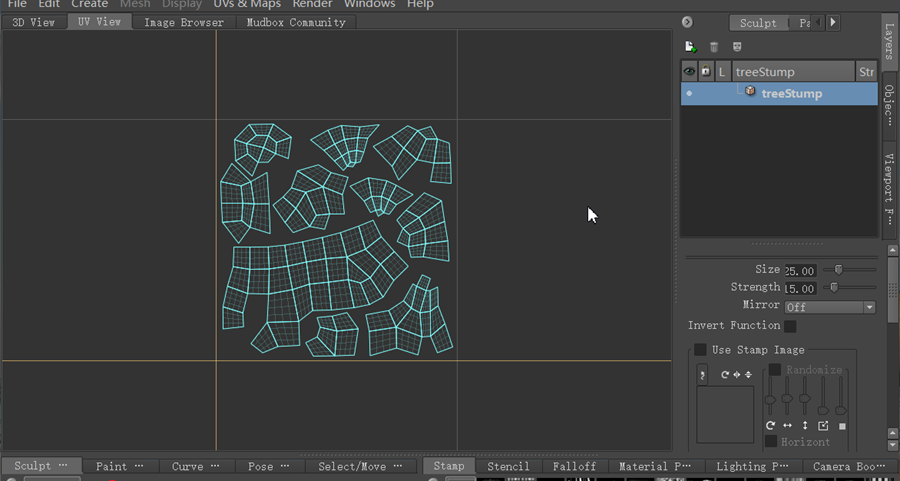Image resolution: width=900 pixels, height=481 pixels.
Task: Click the Strength slider handle
Action: click(x=834, y=287)
